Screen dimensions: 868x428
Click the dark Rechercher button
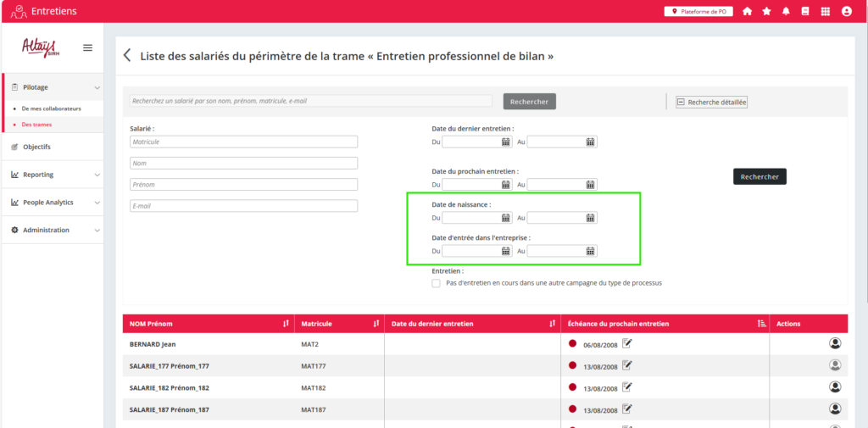tap(759, 176)
